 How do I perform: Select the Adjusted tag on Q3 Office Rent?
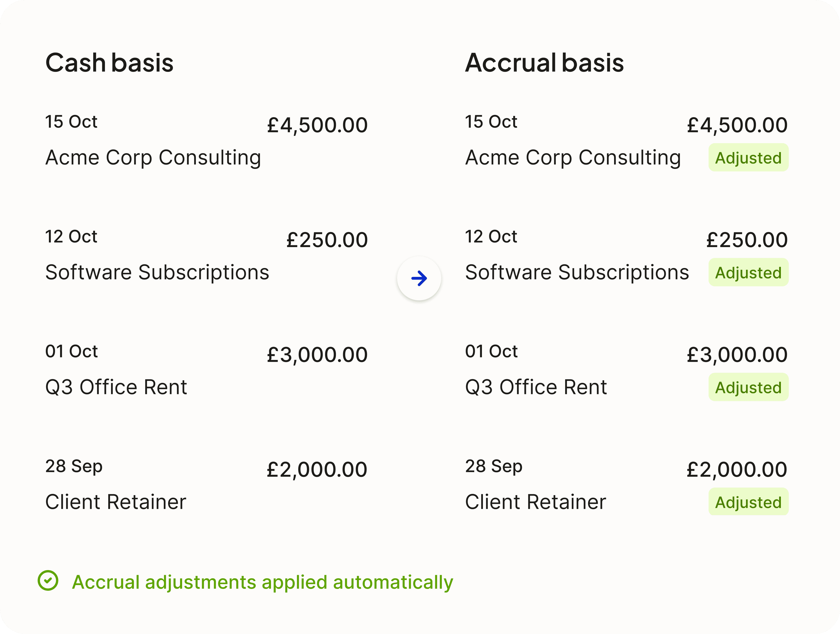(x=748, y=387)
